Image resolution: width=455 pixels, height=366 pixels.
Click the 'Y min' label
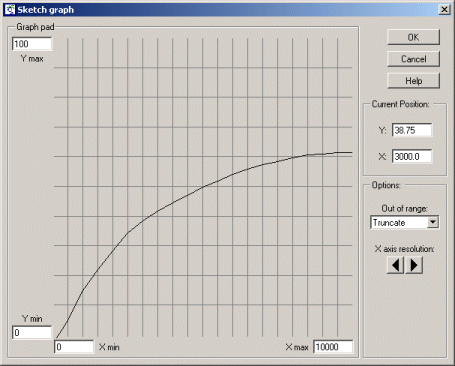coord(32,319)
